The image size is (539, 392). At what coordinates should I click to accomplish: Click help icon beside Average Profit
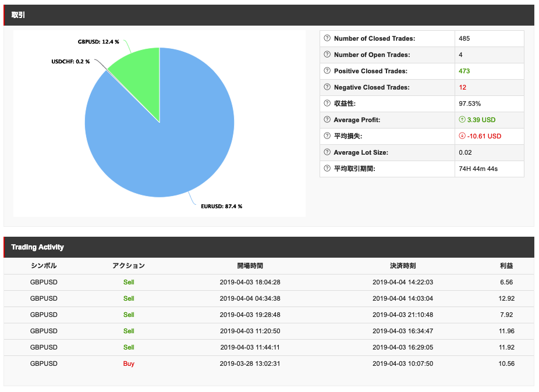pyautogui.click(x=327, y=120)
